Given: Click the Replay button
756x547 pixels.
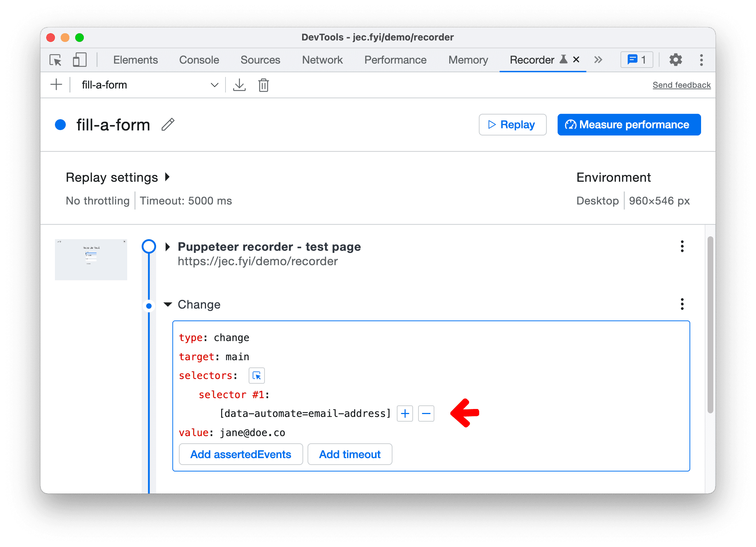Looking at the screenshot, I should tap(514, 124).
